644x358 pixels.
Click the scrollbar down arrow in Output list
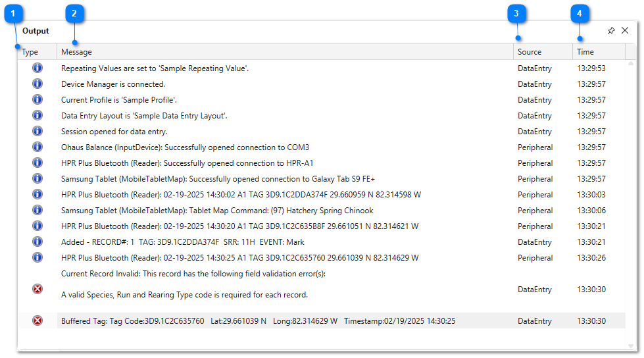[x=631, y=346]
